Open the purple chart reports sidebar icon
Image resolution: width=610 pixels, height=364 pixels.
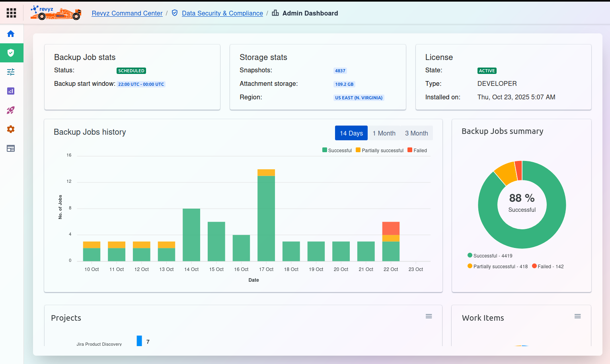pos(11,91)
